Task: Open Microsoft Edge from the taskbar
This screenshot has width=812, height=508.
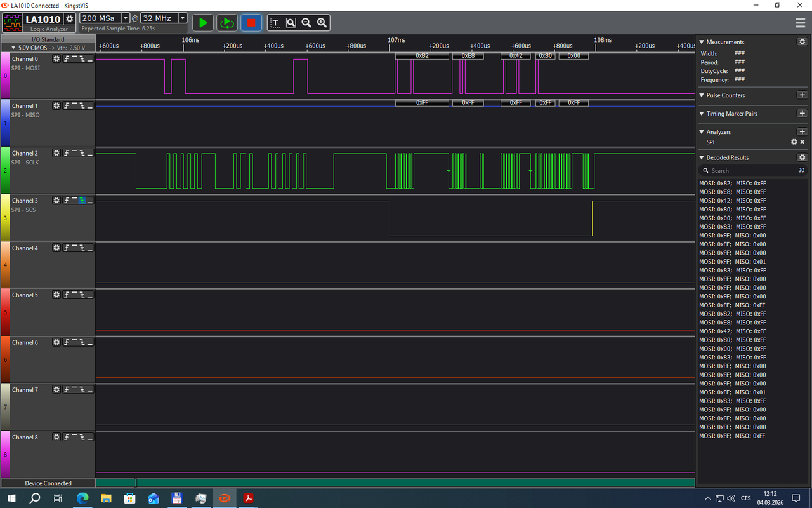Action: click(x=82, y=498)
